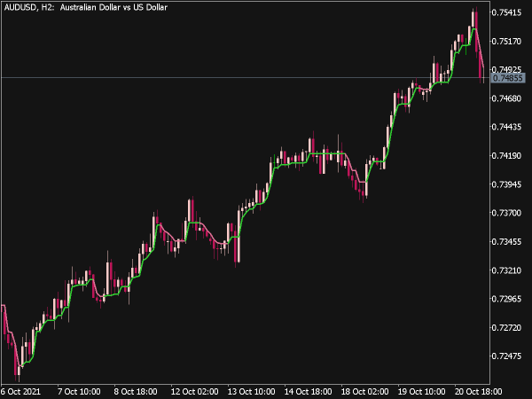This screenshot has width=532, height=399.
Task: Click price level 0.74190 on axis
Action: (506, 156)
